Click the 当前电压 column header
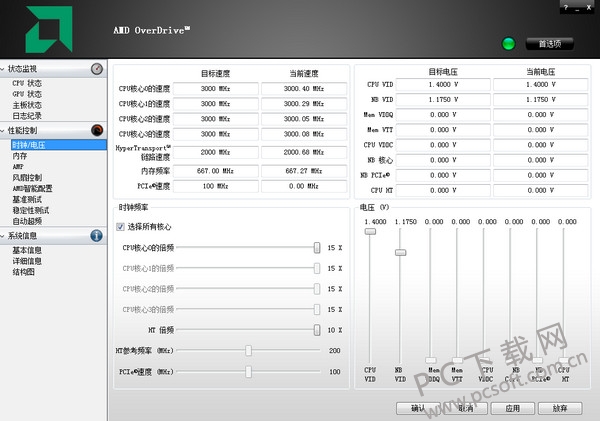Image resolution: width=600 pixels, height=421 pixels. pyautogui.click(x=540, y=72)
